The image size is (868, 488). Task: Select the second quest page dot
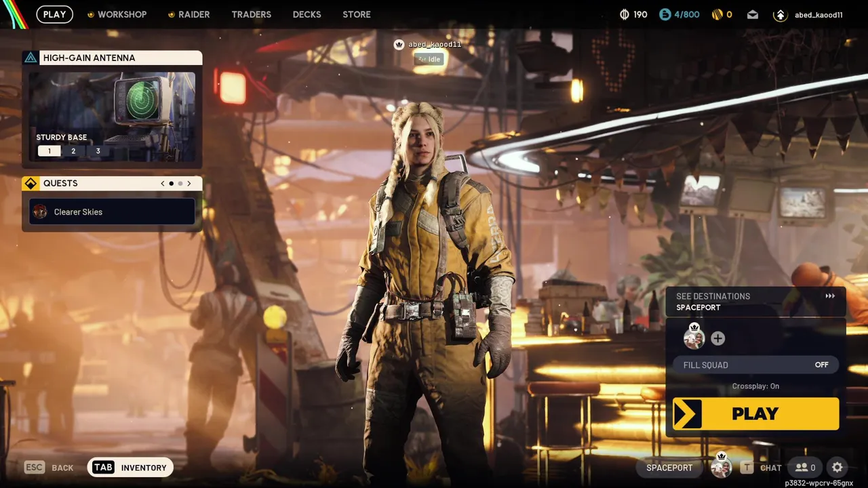tap(180, 183)
